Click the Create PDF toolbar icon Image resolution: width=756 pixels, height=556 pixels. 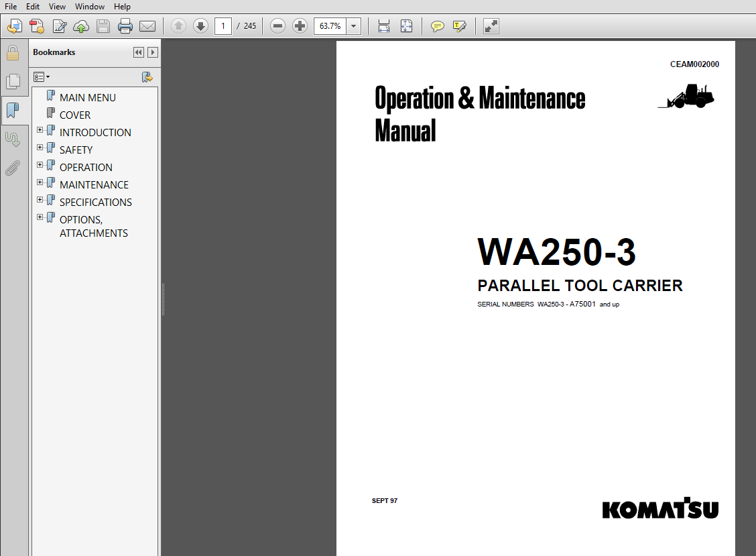click(15, 26)
